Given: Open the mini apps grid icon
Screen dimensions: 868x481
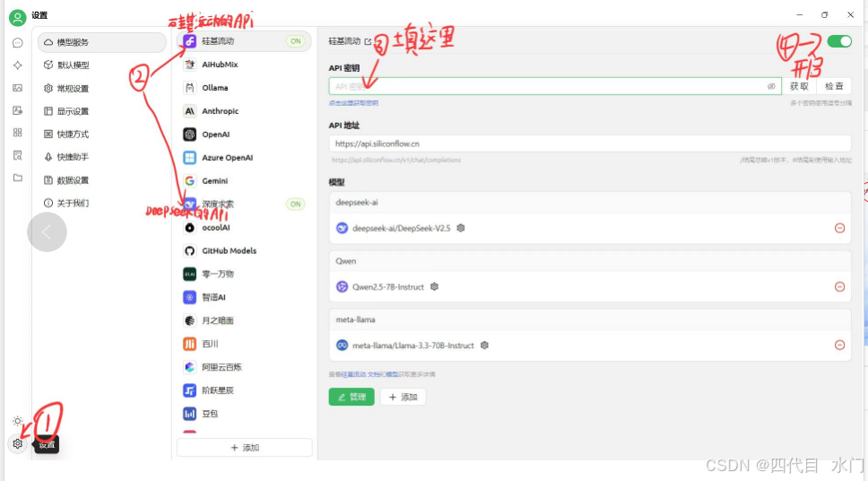Looking at the screenshot, I should 18,133.
